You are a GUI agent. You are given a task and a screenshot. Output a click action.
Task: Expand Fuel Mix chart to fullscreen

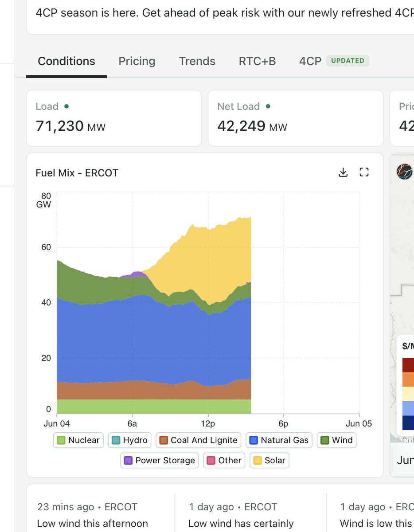click(x=364, y=172)
